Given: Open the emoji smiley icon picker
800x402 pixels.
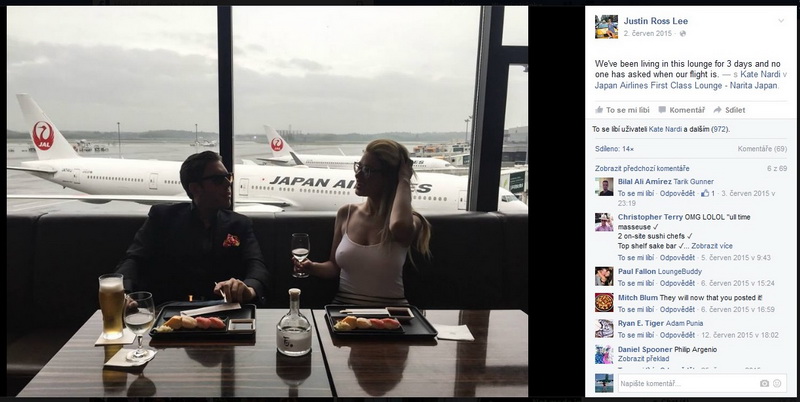Looking at the screenshot, I should [x=777, y=384].
